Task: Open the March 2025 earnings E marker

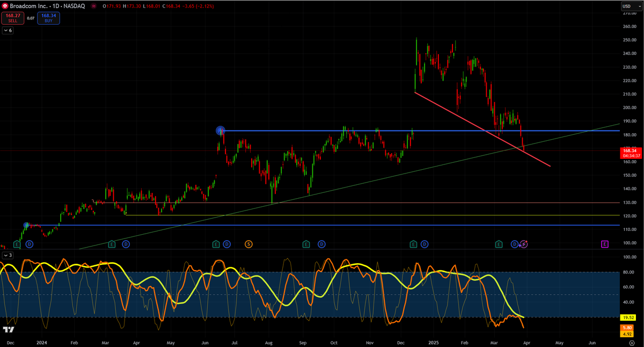Action: click(x=499, y=244)
